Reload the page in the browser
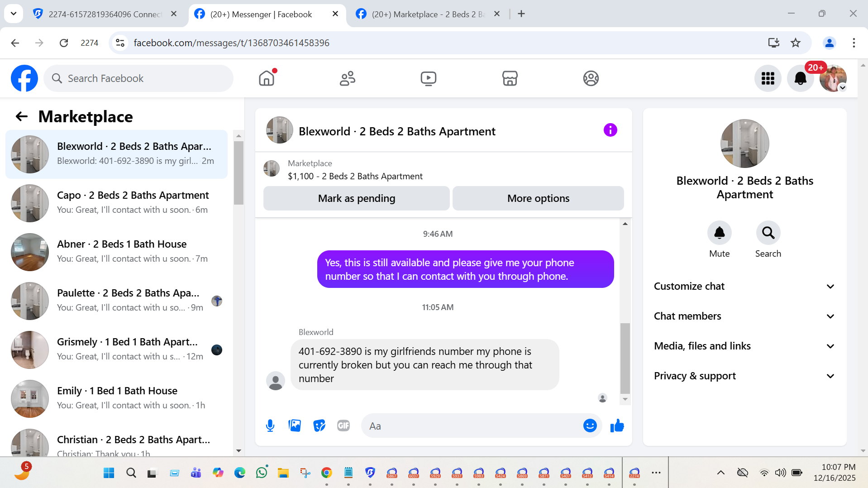 point(64,43)
